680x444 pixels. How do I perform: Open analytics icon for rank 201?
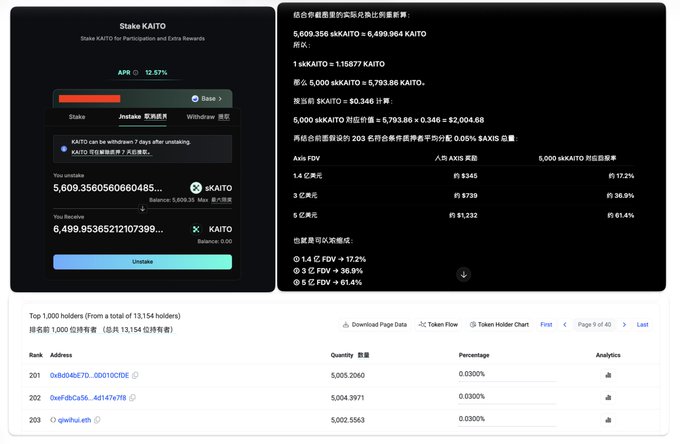(x=608, y=375)
